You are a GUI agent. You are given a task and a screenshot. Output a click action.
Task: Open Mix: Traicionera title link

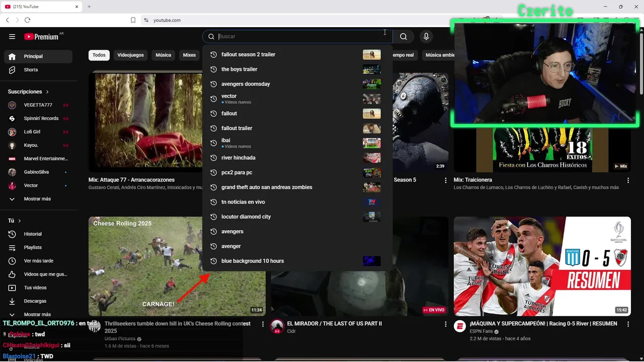click(x=473, y=180)
